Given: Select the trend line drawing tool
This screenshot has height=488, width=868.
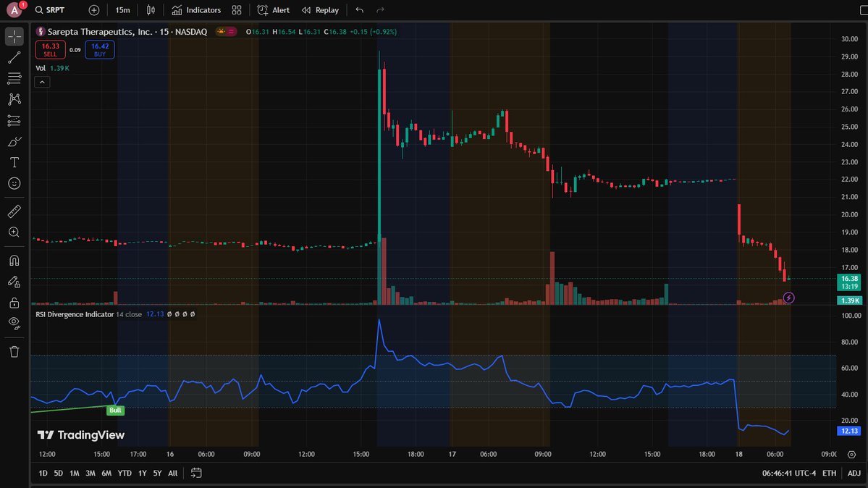Looking at the screenshot, I should pos(14,58).
